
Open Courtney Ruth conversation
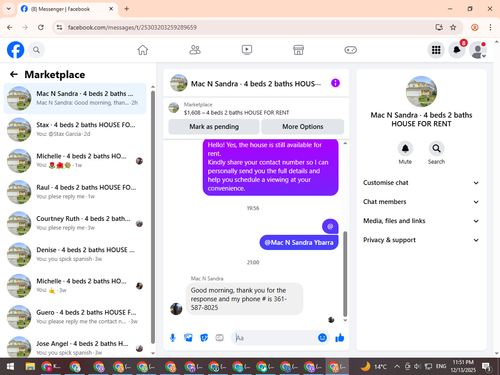75,223
